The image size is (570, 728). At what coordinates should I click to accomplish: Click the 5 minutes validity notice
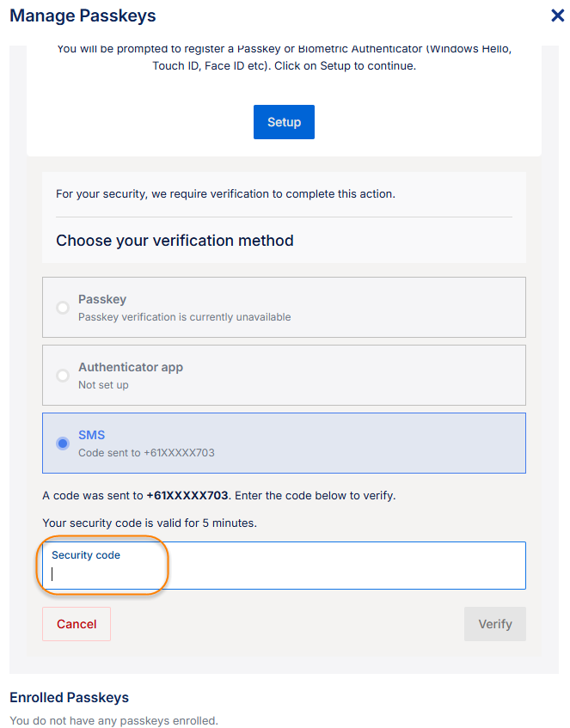pos(150,523)
